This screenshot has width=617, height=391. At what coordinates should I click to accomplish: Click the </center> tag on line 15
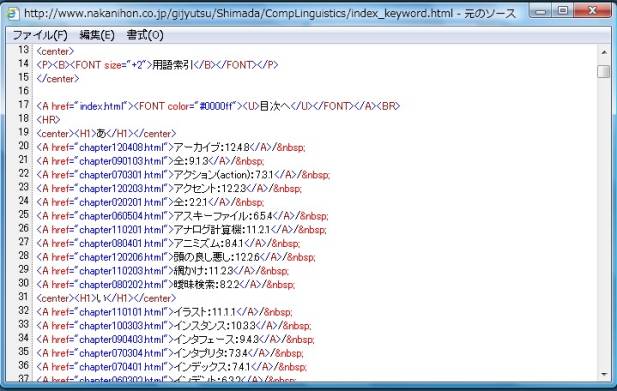pyautogui.click(x=58, y=79)
